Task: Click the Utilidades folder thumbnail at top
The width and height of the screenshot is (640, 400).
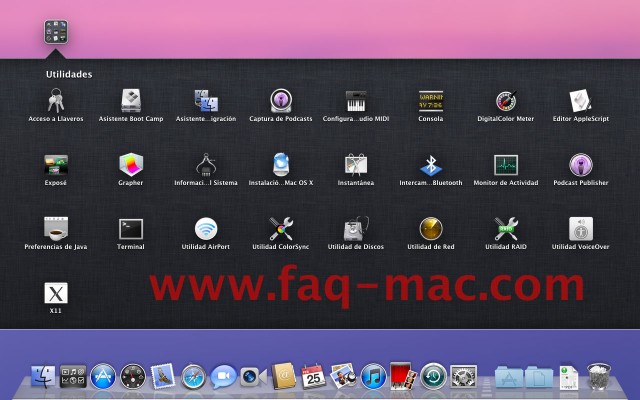Action: pos(56,32)
